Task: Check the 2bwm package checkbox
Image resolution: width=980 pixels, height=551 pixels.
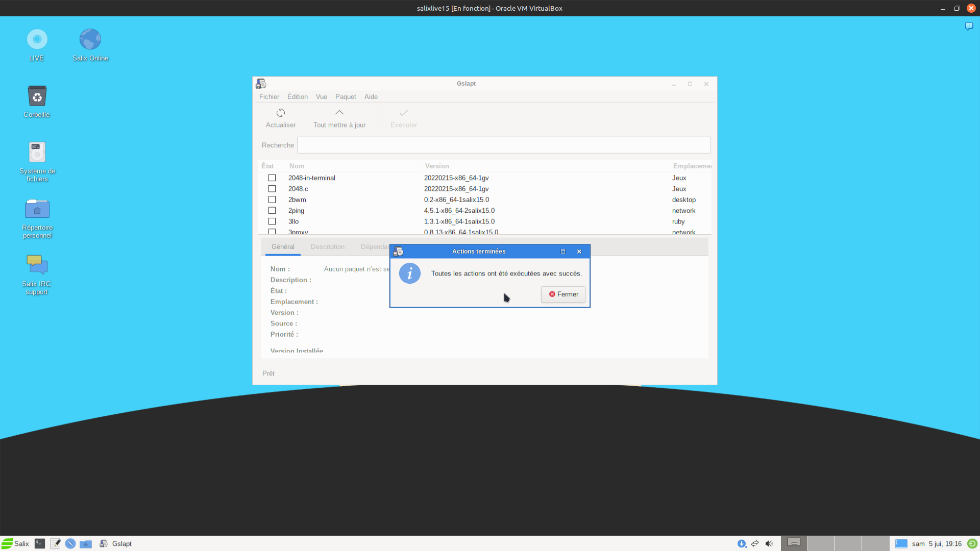Action: click(272, 200)
